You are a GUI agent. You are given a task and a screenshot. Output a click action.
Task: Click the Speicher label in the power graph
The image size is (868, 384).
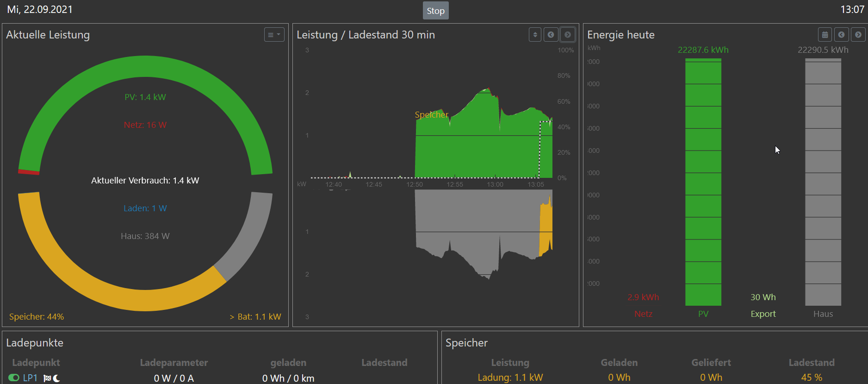click(x=431, y=115)
